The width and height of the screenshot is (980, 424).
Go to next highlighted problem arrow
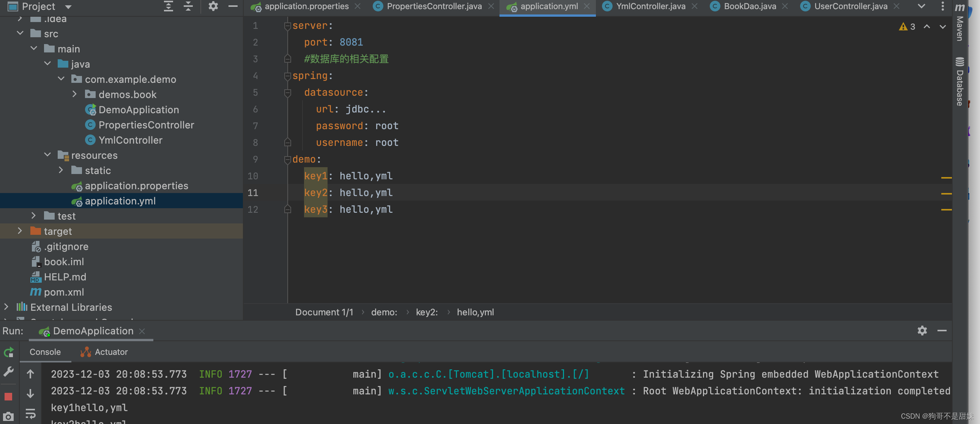(x=943, y=27)
